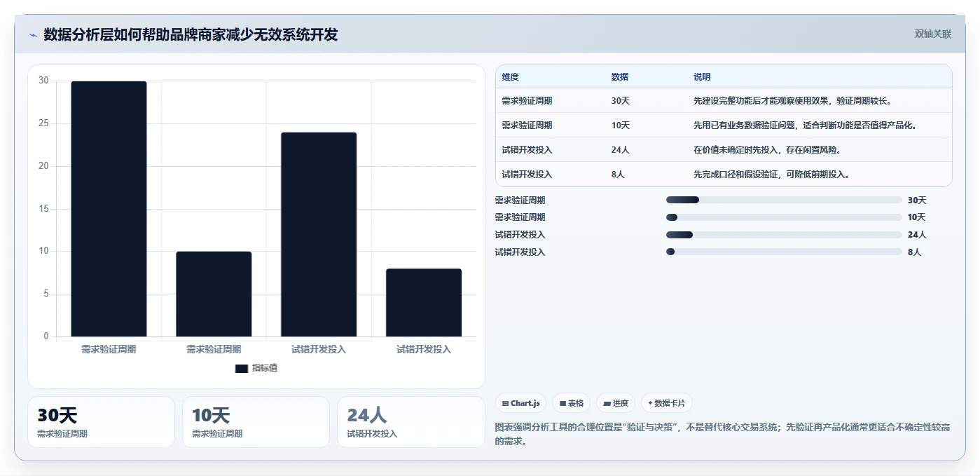Select the 表格 tag chip

pyautogui.click(x=572, y=403)
